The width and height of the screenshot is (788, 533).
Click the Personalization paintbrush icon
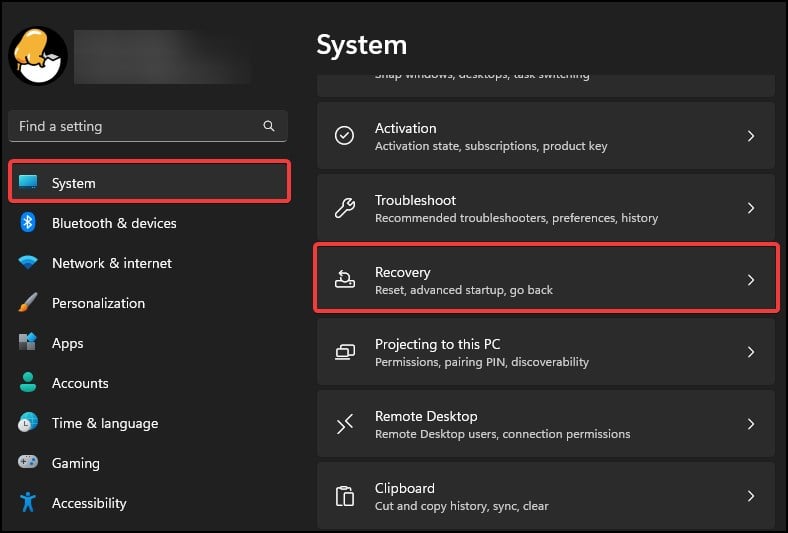point(28,303)
